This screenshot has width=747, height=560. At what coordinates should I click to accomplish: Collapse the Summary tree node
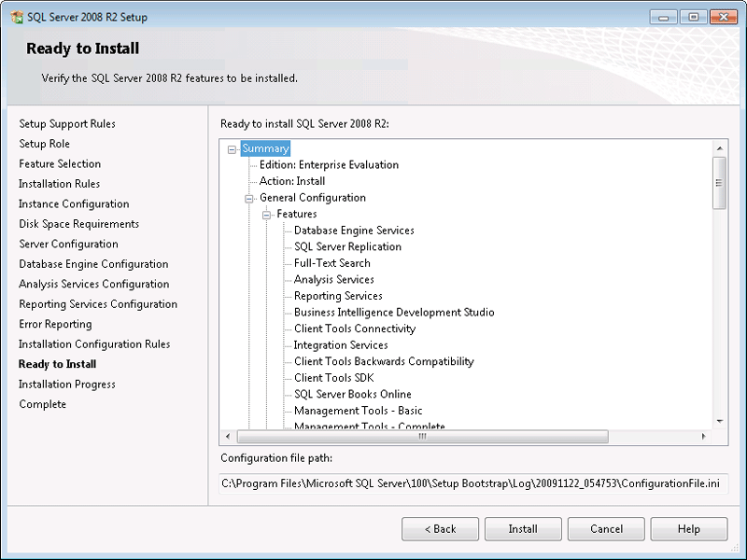[x=232, y=149]
